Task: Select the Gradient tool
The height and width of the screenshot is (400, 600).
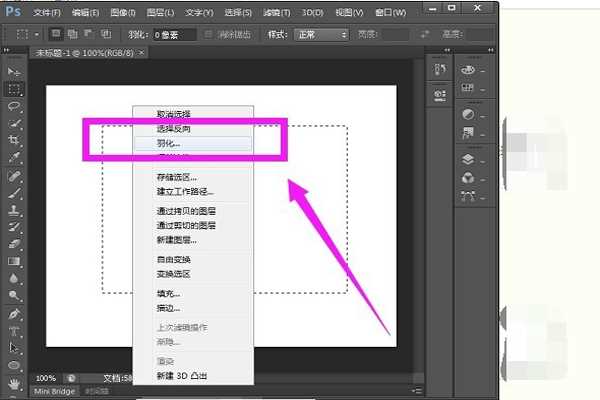Action: point(14,261)
